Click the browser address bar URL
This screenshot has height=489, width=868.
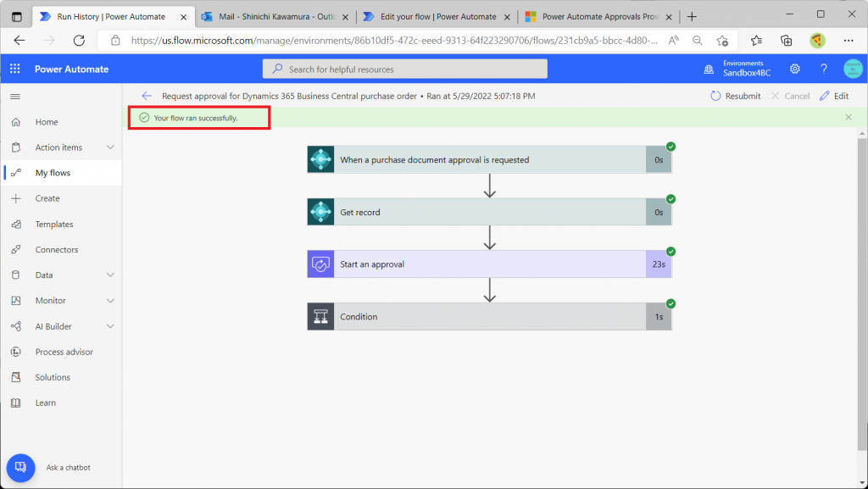(394, 41)
